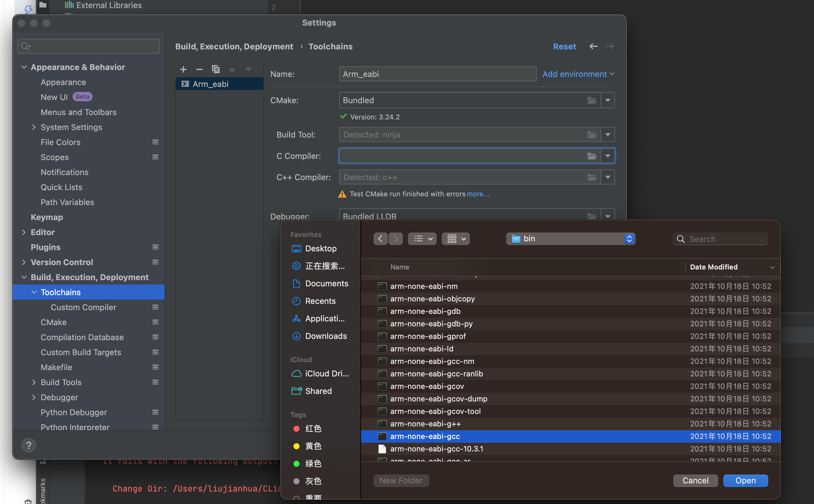The height and width of the screenshot is (504, 814).
Task: Open Desktop in the Favorites sidebar
Action: point(314,248)
